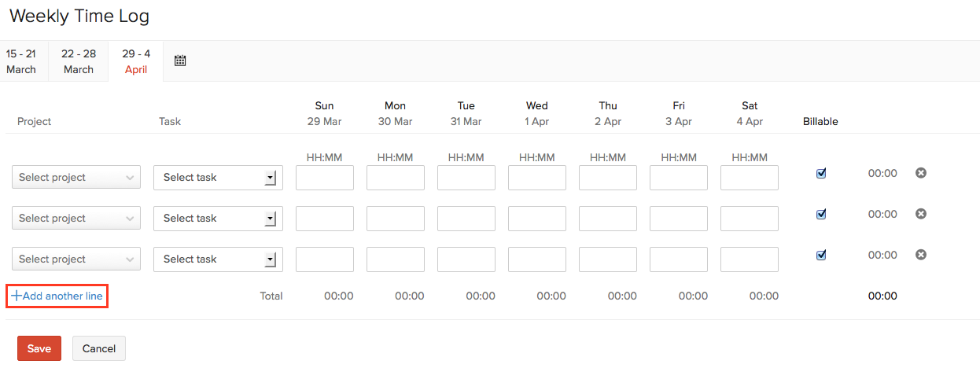
Task: Switch to 15 - 21 March week tab
Action: pos(21,61)
